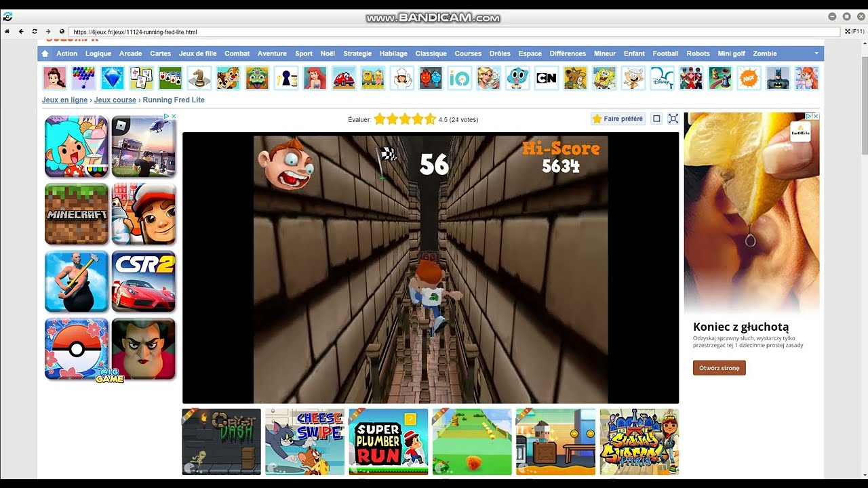Click inside the Running Fred game area
The width and height of the screenshot is (868, 488).
coord(431,268)
